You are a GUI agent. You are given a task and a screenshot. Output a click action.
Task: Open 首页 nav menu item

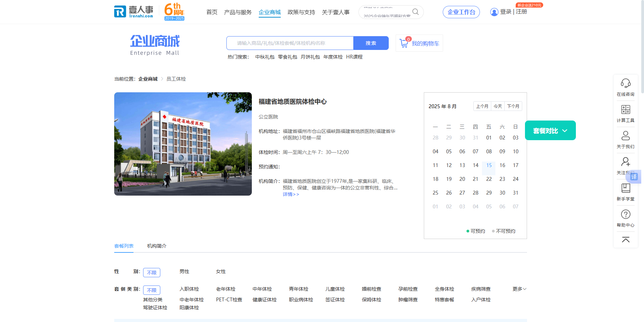coord(212,12)
